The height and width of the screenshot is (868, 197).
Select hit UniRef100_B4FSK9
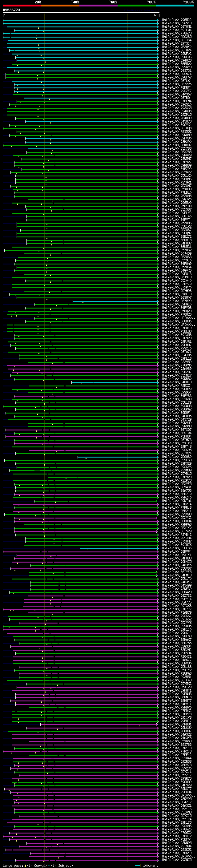pyautogui.click(x=177, y=785)
